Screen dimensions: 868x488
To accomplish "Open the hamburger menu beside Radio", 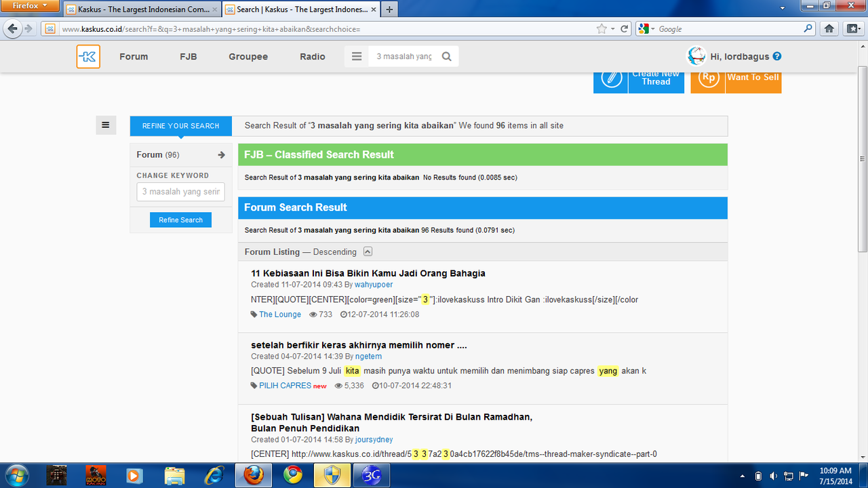I will [x=357, y=57].
